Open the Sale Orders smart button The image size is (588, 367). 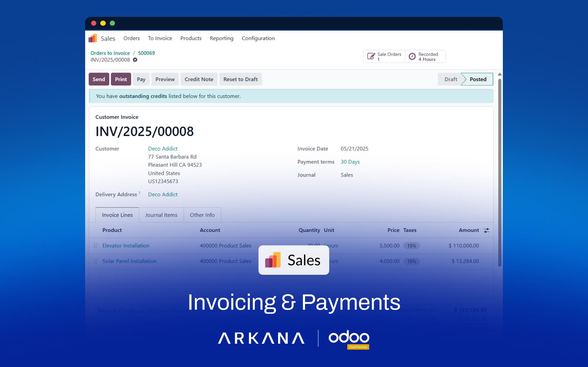click(384, 56)
